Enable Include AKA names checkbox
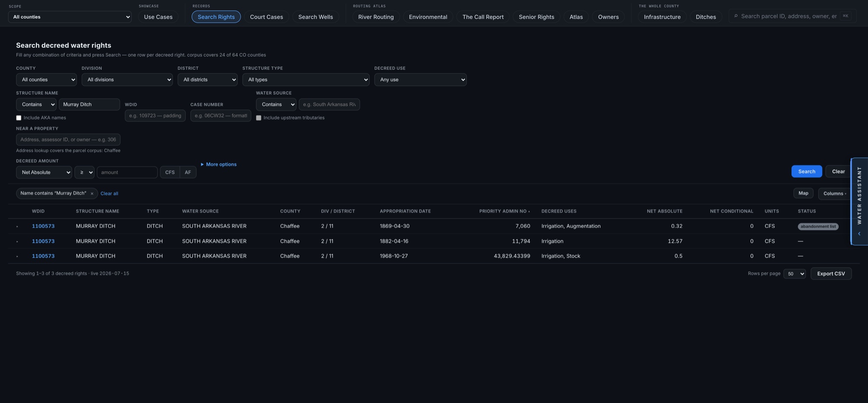The image size is (868, 403). click(x=19, y=118)
